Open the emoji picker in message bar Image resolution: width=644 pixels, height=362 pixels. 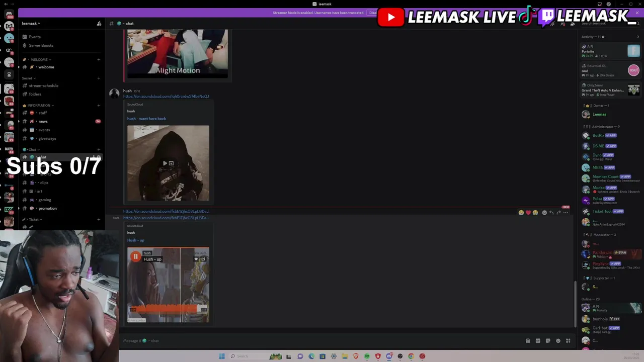point(558,341)
